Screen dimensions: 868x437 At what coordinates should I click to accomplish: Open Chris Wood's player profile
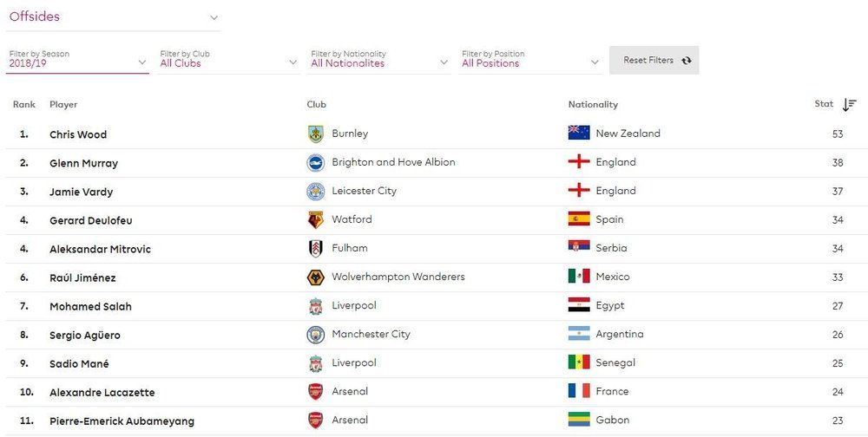pos(78,134)
